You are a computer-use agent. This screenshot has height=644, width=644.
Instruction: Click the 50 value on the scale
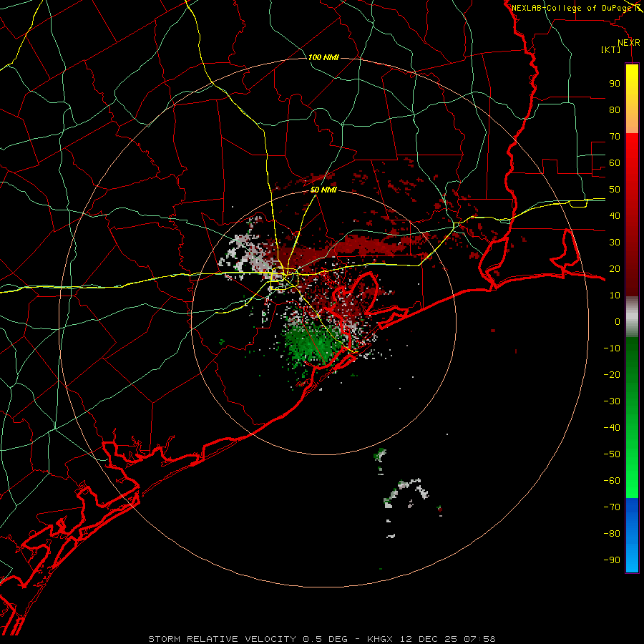pyautogui.click(x=615, y=190)
